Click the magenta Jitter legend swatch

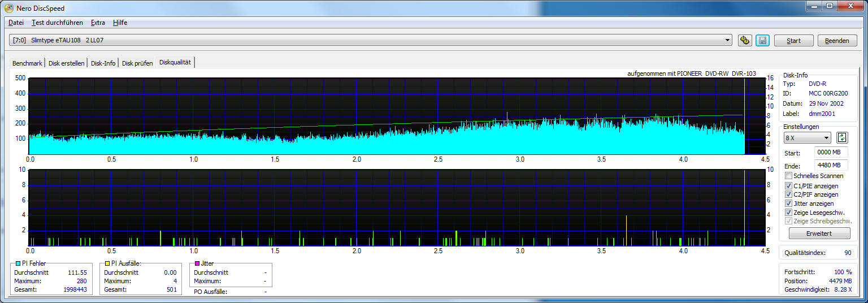[197, 263]
